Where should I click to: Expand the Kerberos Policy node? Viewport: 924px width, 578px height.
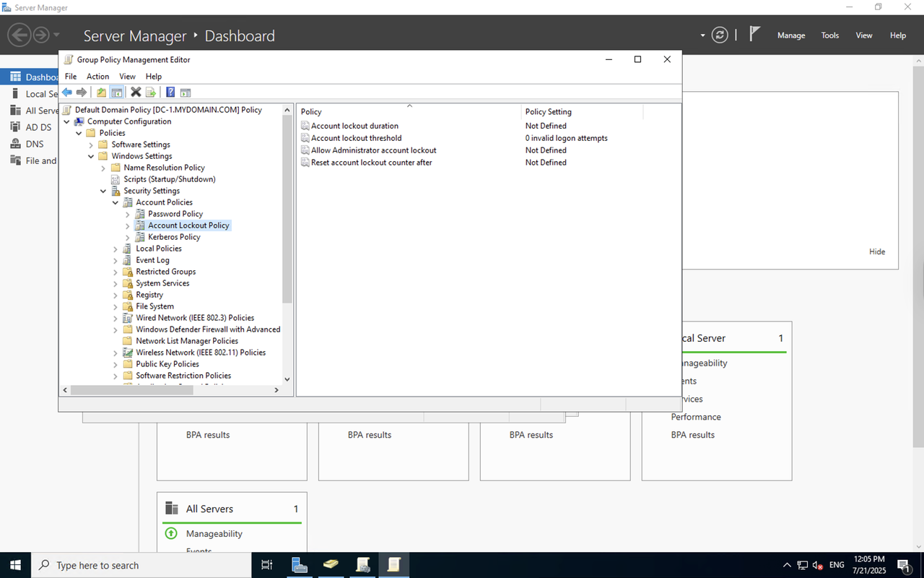pyautogui.click(x=128, y=237)
